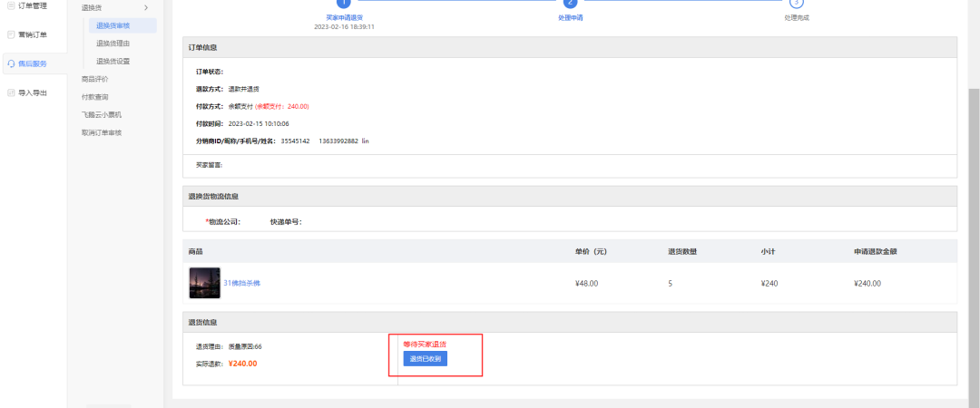
Task: Click step 2 circle 处理申请
Action: coord(570,3)
